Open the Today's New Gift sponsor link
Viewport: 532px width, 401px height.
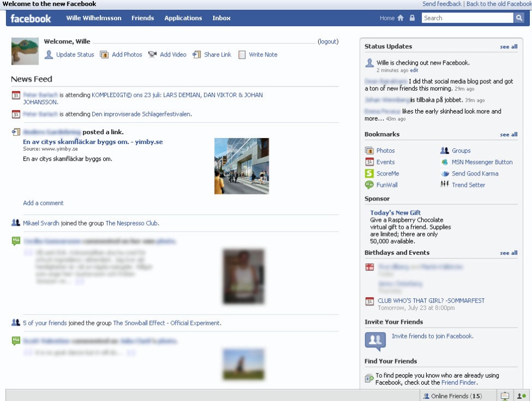coord(395,212)
